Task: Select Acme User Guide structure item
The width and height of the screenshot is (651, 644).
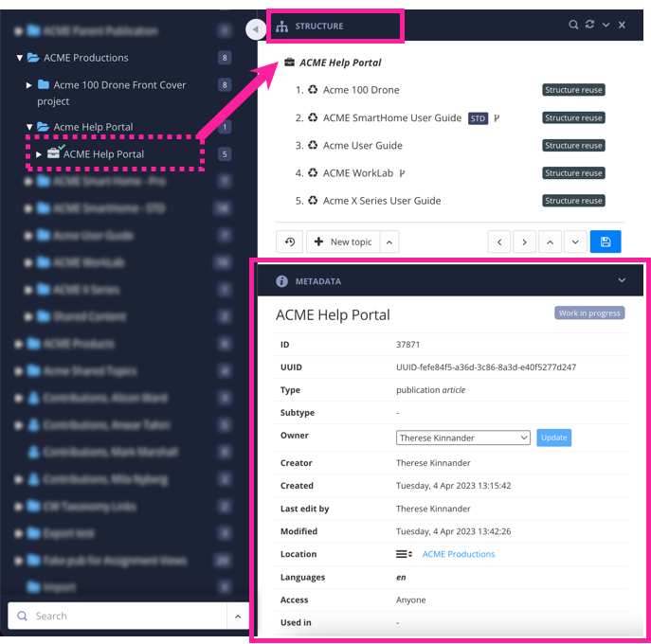Action: coord(363,146)
